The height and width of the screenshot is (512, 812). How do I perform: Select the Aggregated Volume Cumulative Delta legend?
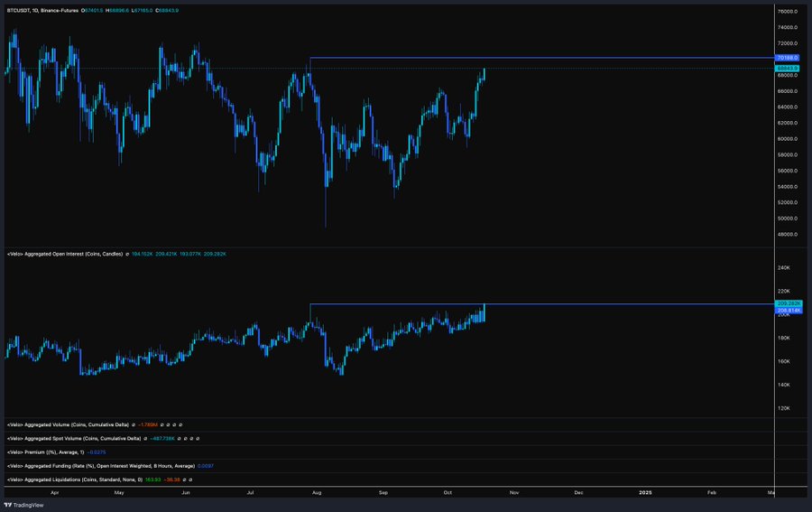click(x=68, y=424)
